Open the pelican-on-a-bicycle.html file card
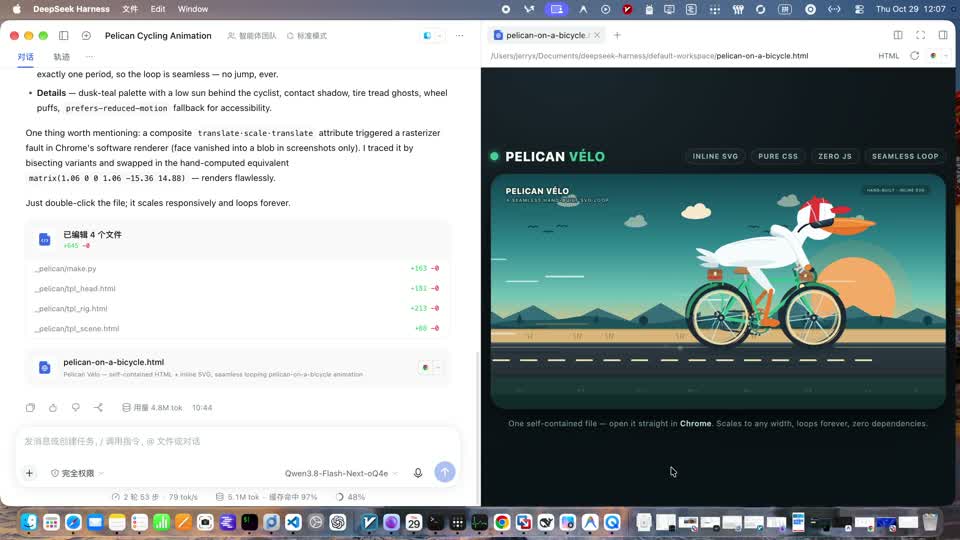This screenshot has width=960, height=540. pyautogui.click(x=238, y=367)
